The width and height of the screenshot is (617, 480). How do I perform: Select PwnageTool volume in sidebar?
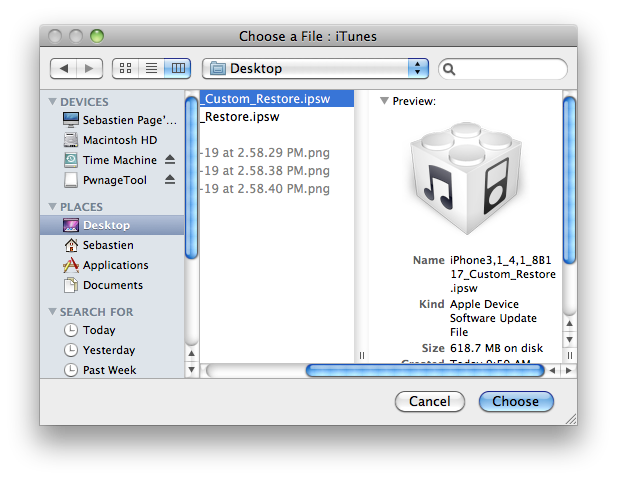pos(112,180)
